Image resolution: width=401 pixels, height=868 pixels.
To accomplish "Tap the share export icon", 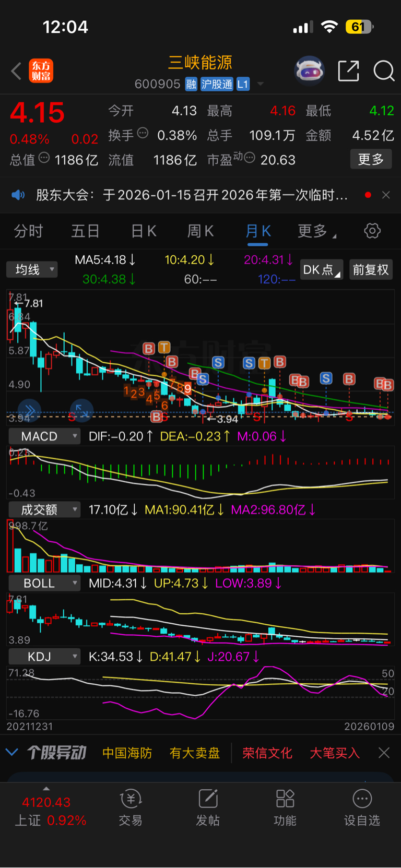I will point(349,71).
